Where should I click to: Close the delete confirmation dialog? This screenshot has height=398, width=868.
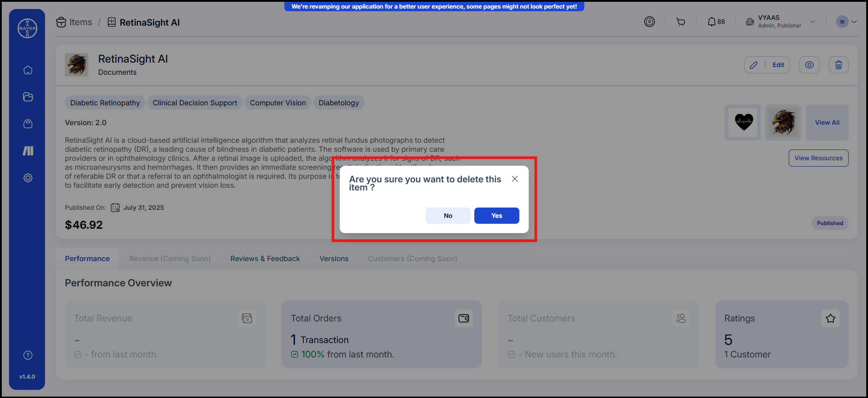(515, 179)
